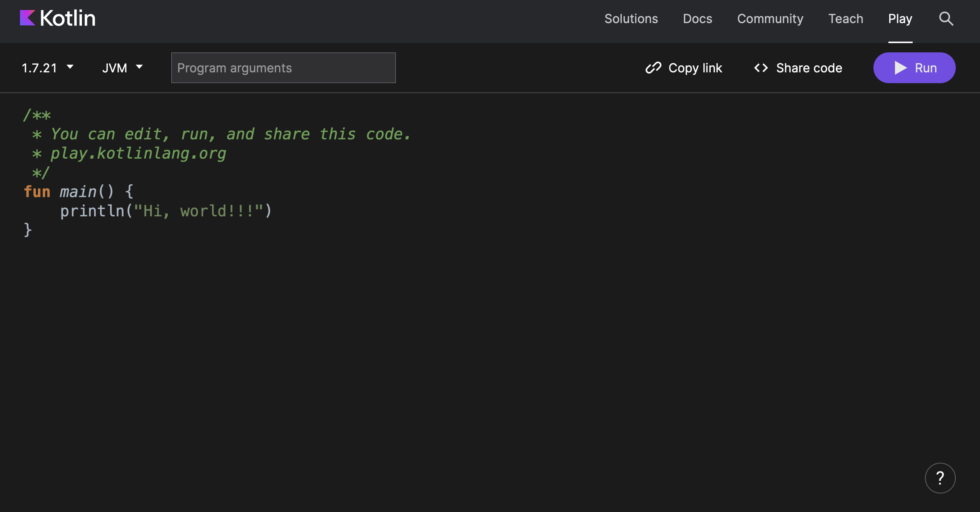
Task: Select the 1.7.21 version label
Action: tap(39, 68)
